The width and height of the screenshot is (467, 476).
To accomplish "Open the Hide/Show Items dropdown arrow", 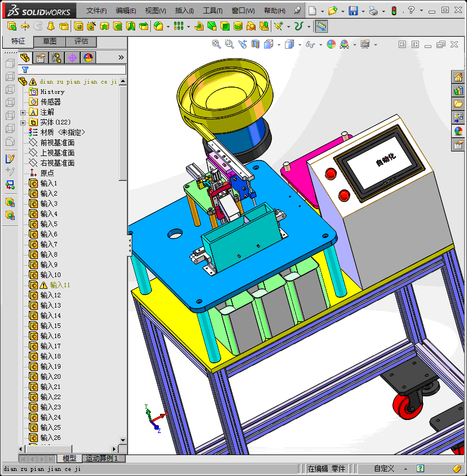I will point(321,45).
